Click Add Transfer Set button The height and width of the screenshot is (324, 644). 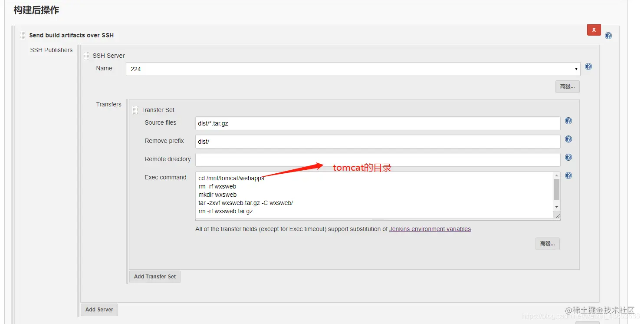click(x=155, y=276)
